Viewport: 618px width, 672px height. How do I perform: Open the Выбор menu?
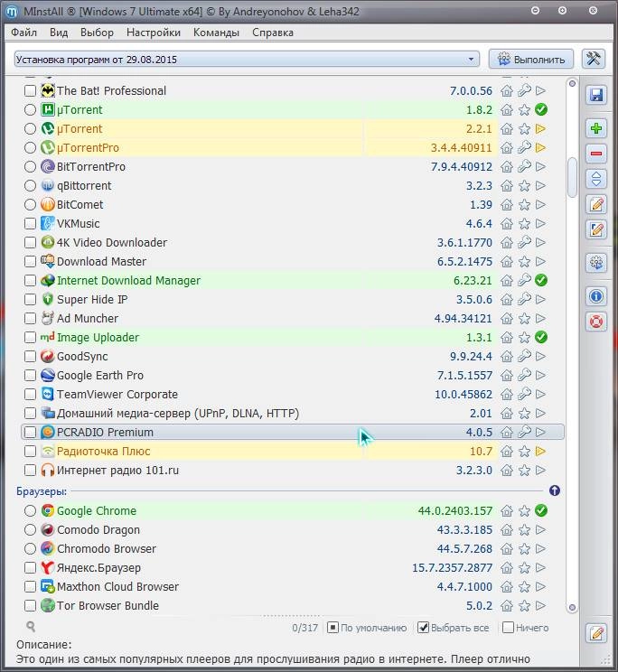tap(97, 33)
